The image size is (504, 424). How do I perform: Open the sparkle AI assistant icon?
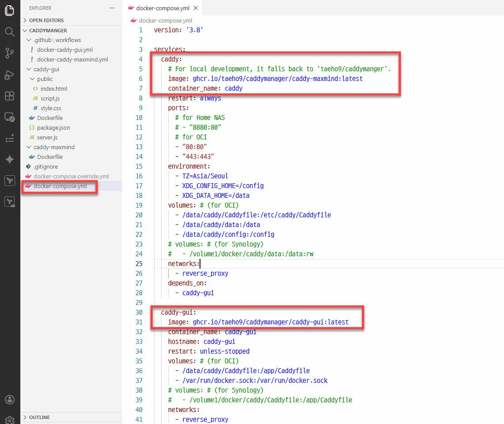tap(10, 159)
